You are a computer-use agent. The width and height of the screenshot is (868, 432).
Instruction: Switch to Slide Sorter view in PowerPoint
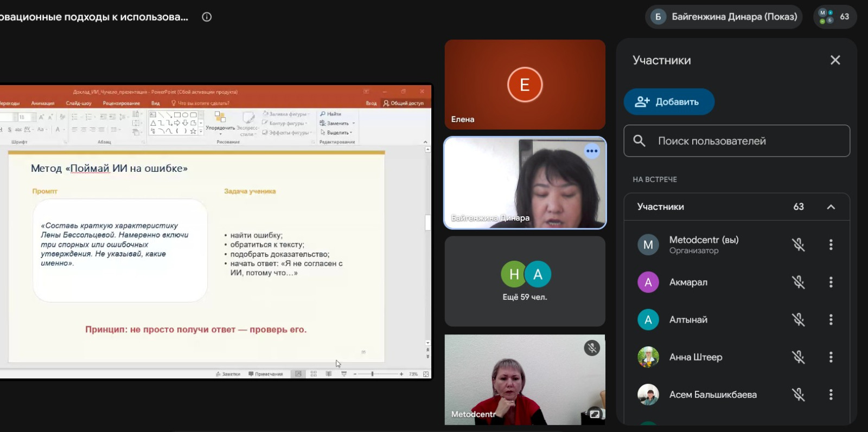click(314, 374)
